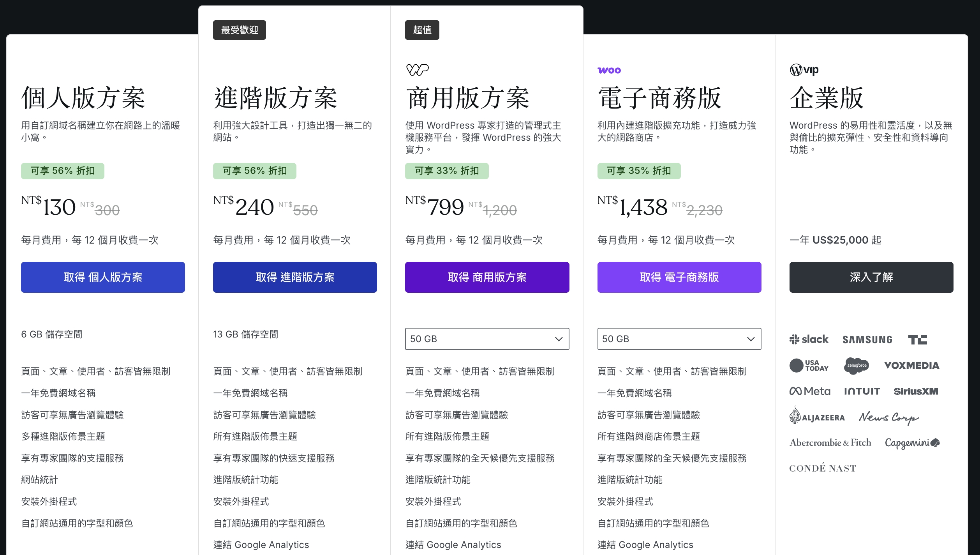Click the 超值 badge

click(422, 30)
